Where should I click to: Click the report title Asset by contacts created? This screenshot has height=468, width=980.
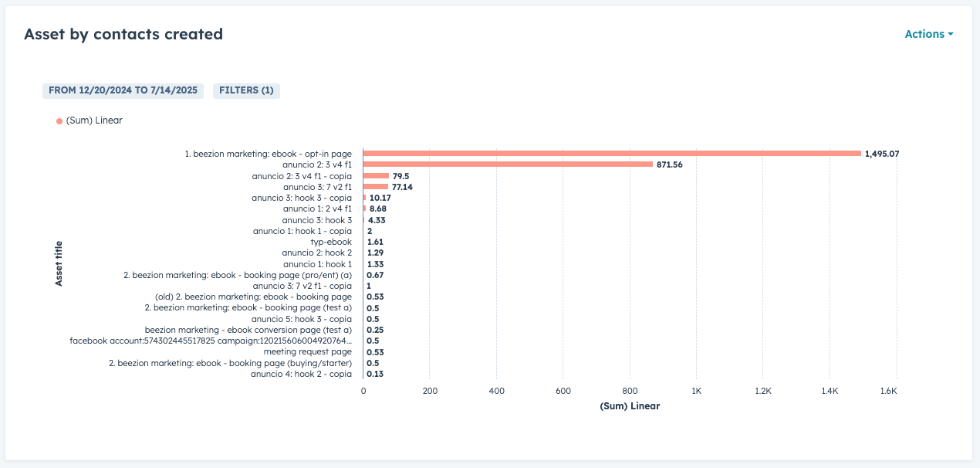click(123, 34)
